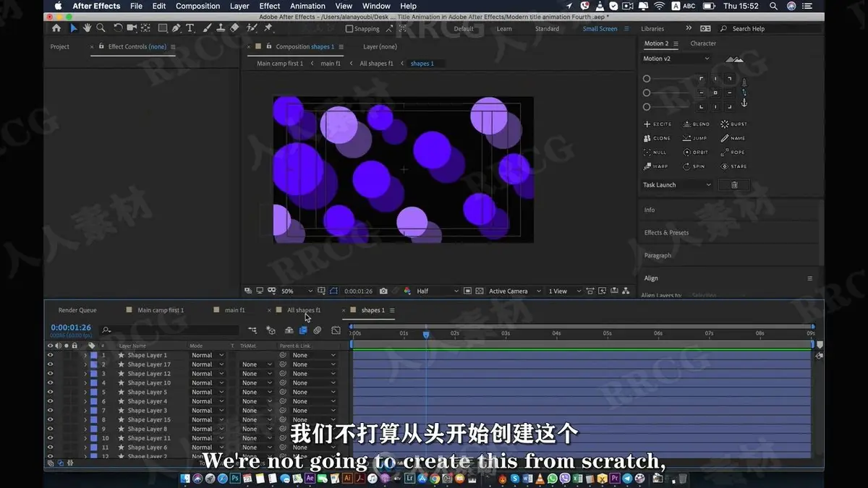Image resolution: width=868 pixels, height=488 pixels.
Task: Click the BURST button in Motion 2
Action: [x=733, y=124]
